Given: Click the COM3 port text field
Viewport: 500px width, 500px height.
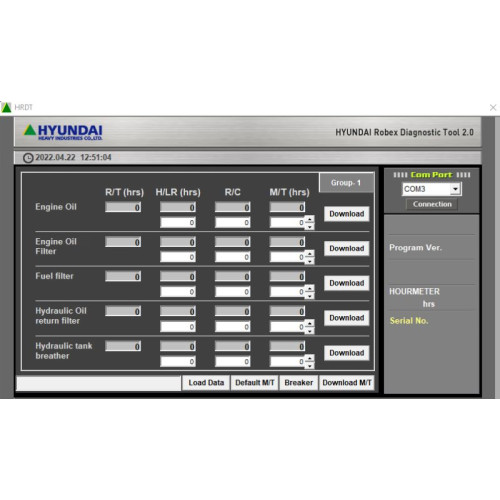Looking at the screenshot, I should [426, 189].
